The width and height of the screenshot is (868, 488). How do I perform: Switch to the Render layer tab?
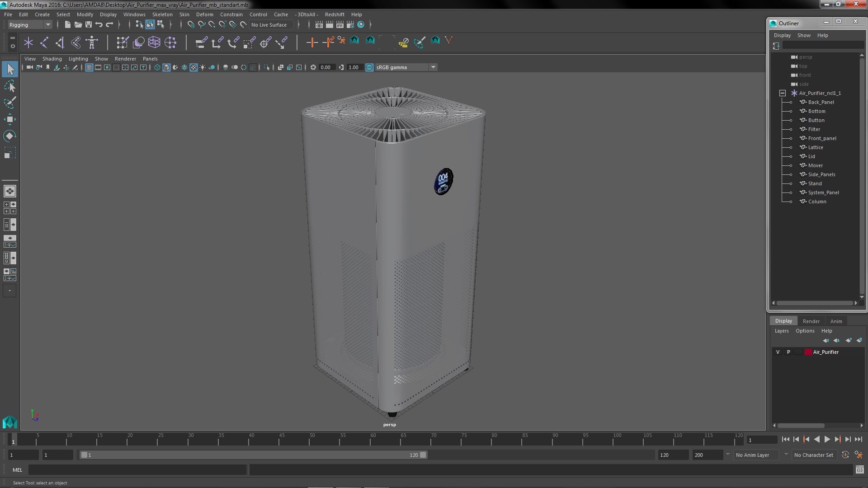click(x=811, y=321)
